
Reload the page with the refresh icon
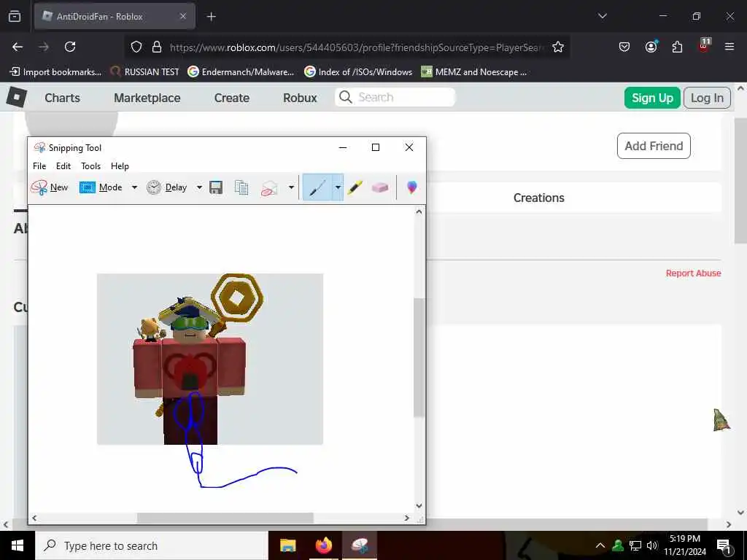[70, 47]
